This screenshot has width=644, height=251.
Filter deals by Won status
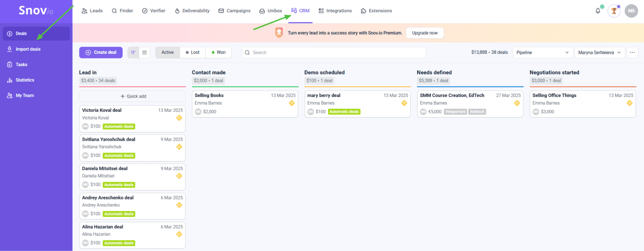tap(219, 52)
